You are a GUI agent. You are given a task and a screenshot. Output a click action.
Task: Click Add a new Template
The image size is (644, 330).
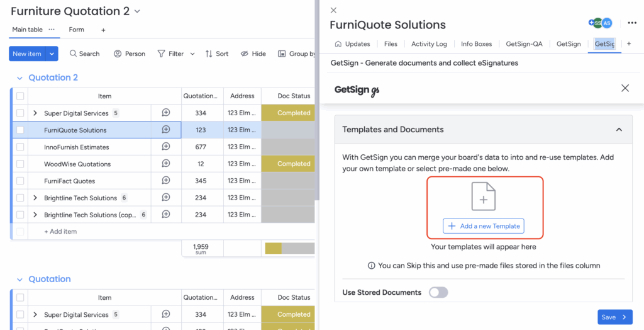(x=484, y=226)
